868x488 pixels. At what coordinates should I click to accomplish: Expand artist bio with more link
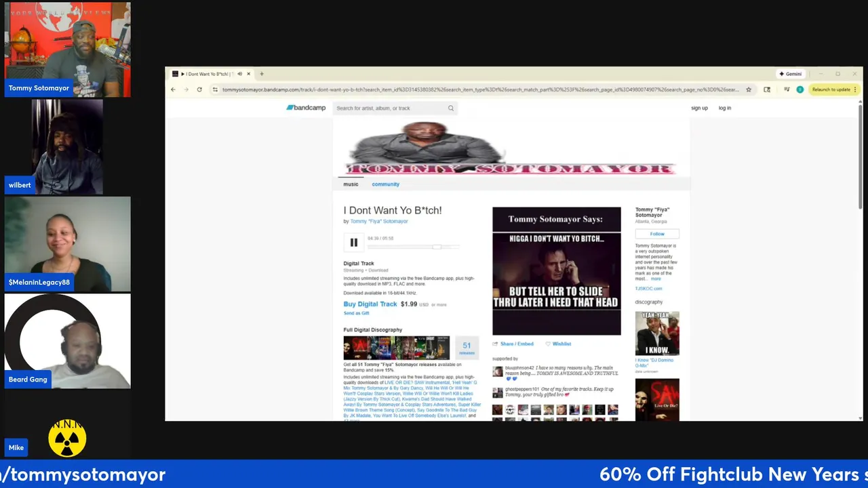(656, 279)
